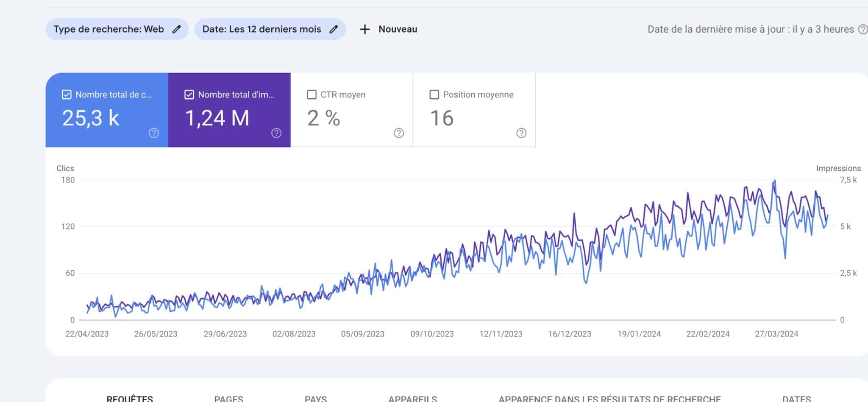Open the DATES tab
Image resolution: width=868 pixels, height=402 pixels.
tap(796, 398)
